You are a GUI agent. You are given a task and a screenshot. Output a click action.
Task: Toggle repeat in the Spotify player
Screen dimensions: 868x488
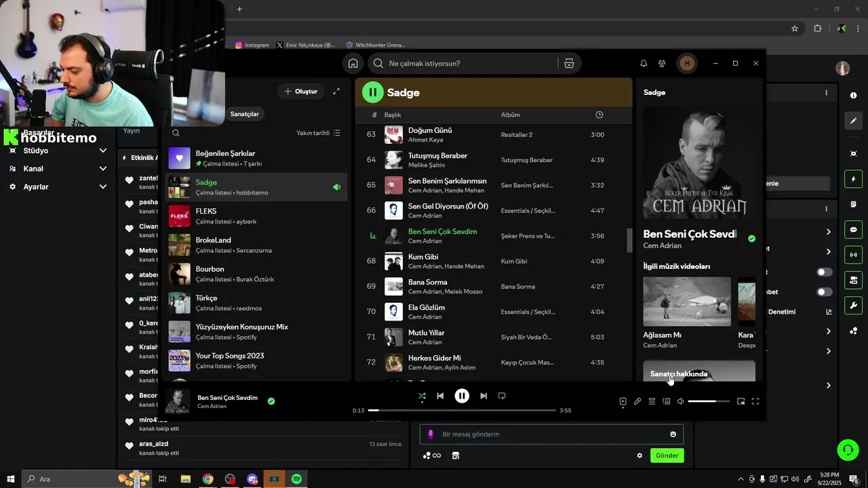pyautogui.click(x=502, y=396)
